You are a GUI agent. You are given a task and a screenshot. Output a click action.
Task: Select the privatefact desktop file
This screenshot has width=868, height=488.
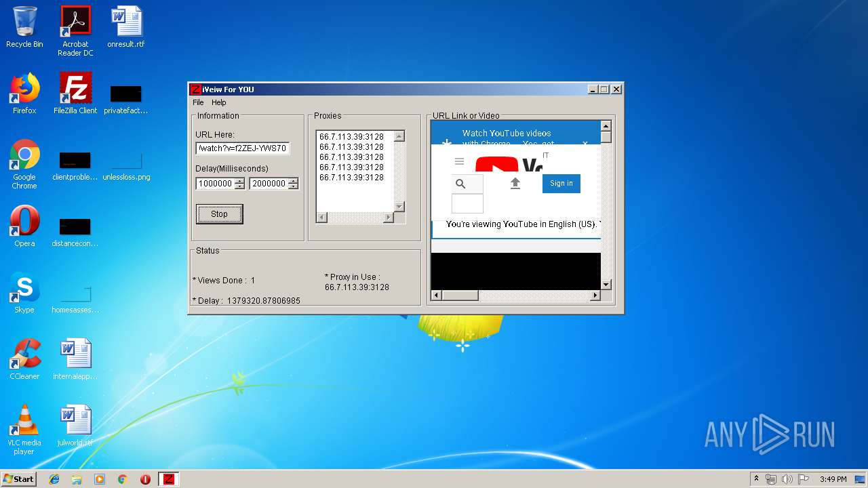[126, 100]
